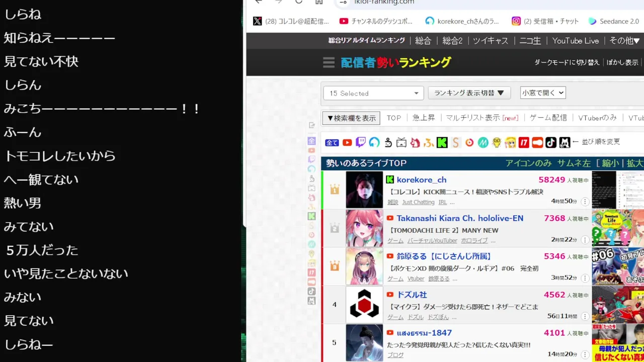
Task: Filter ranking by the red horse icon
Action: point(415,143)
